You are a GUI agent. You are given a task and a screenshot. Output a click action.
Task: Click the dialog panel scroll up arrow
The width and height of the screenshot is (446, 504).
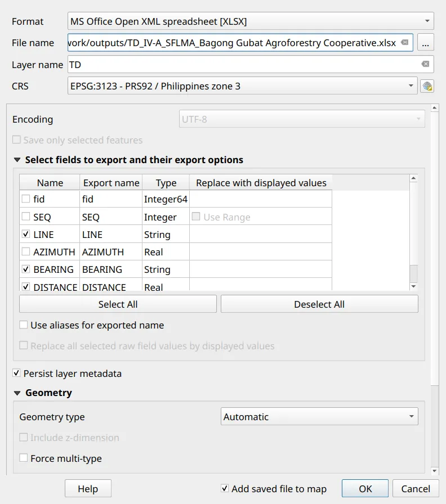[435, 108]
